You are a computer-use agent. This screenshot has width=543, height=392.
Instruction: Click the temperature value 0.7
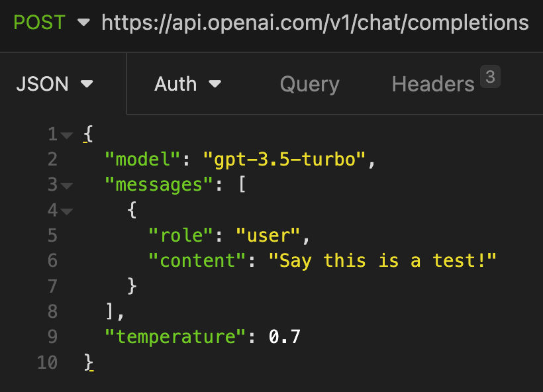285,336
